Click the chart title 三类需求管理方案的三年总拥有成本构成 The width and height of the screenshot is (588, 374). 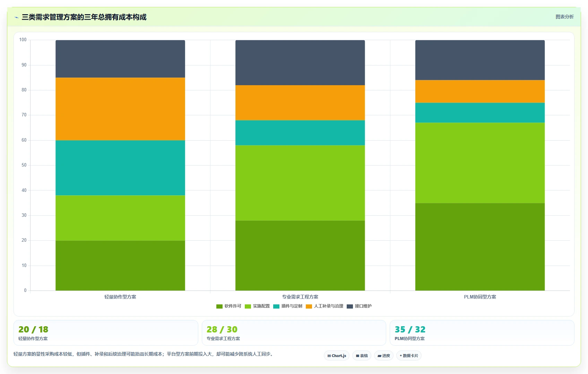coord(84,17)
